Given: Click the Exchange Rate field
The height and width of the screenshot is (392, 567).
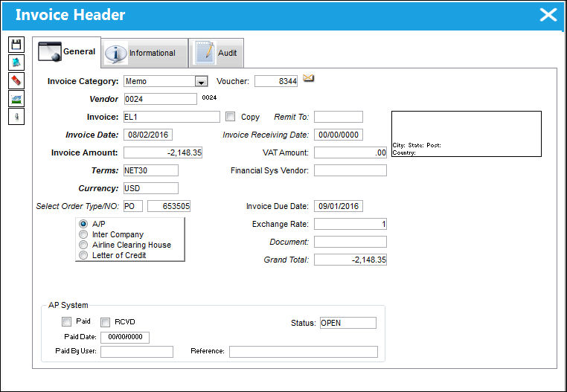Looking at the screenshot, I should 350,224.
